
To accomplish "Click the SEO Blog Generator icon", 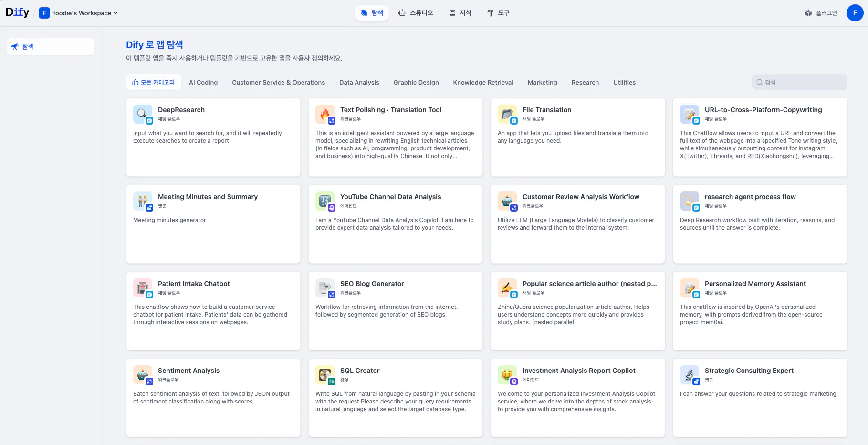I will pos(325,288).
